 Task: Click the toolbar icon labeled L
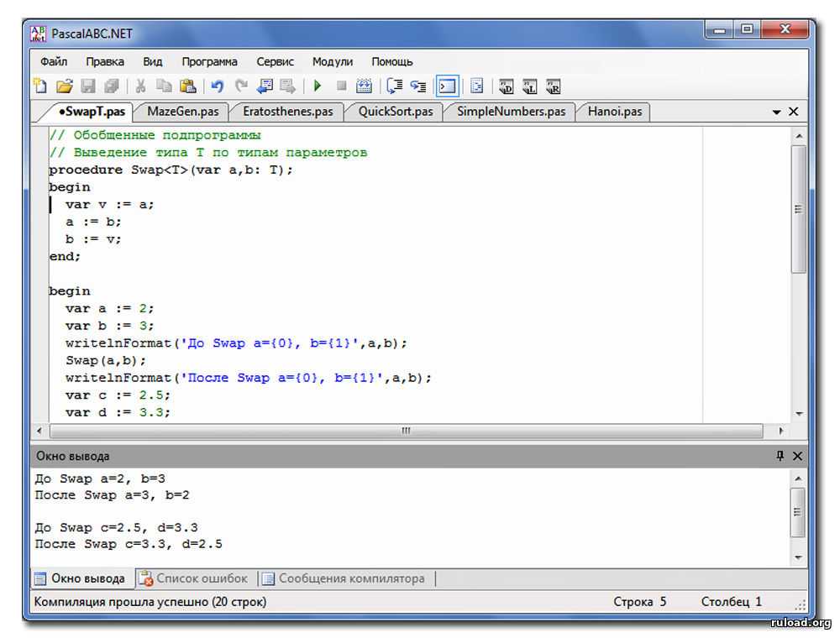click(529, 86)
